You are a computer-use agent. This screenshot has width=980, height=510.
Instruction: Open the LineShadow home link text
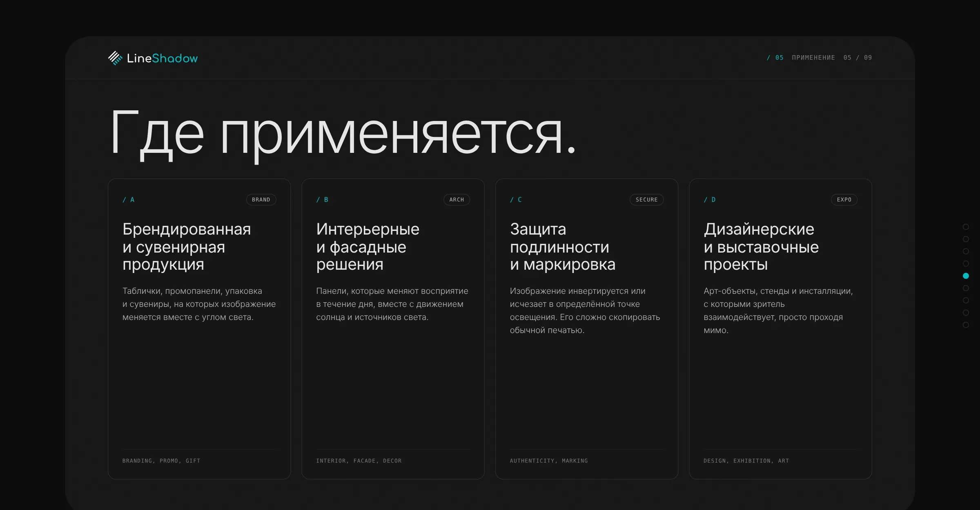[162, 58]
